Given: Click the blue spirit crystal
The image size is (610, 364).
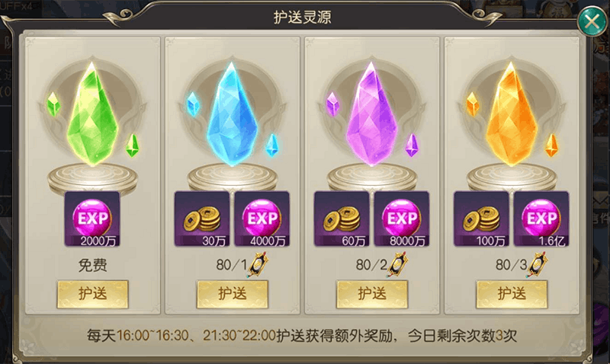Looking at the screenshot, I should point(233,113).
